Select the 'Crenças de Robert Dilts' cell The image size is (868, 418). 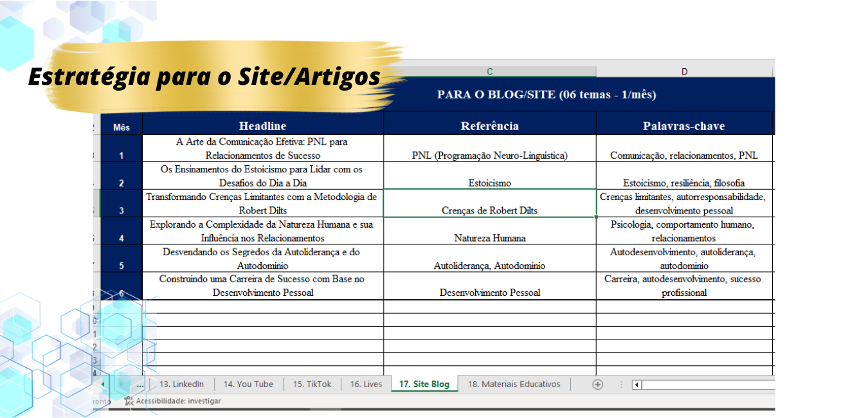pyautogui.click(x=490, y=204)
